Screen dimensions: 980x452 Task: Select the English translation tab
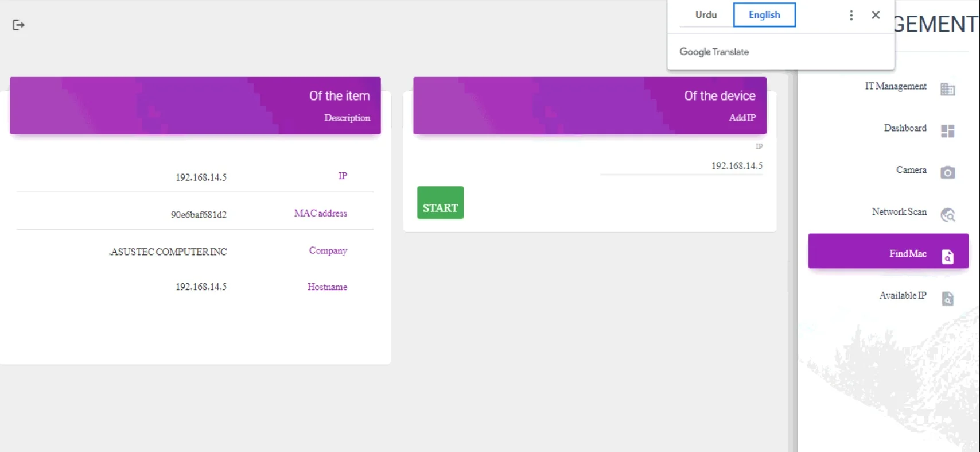(764, 15)
